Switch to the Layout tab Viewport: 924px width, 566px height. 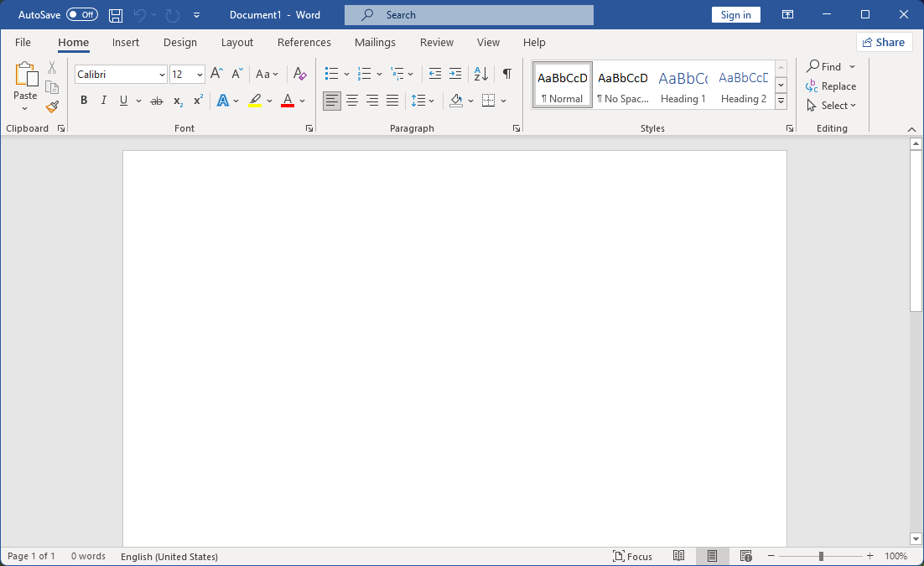point(237,42)
